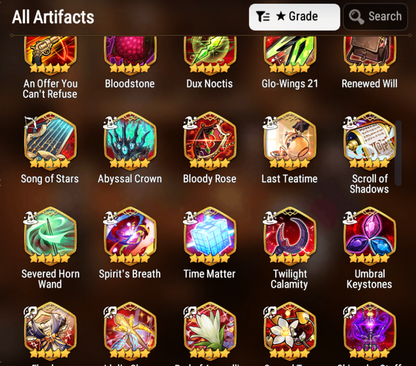Viewport: 416px width, 366px height.
Task: Click the vertical scrollbar beside the artifact list
Action: [x=398, y=153]
